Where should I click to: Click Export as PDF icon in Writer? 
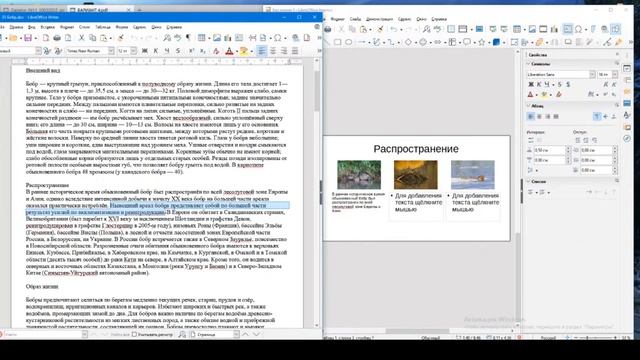[x=46, y=38]
